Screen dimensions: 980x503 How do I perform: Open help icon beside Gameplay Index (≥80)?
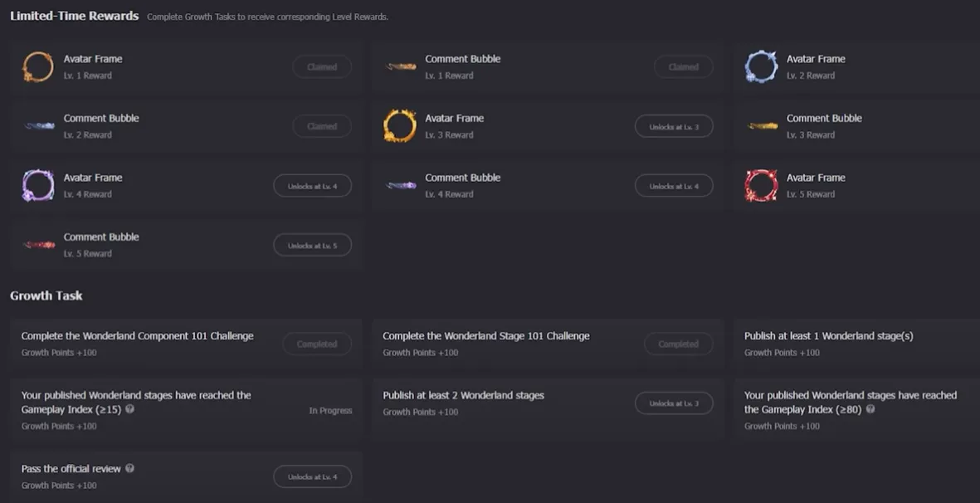(x=870, y=409)
